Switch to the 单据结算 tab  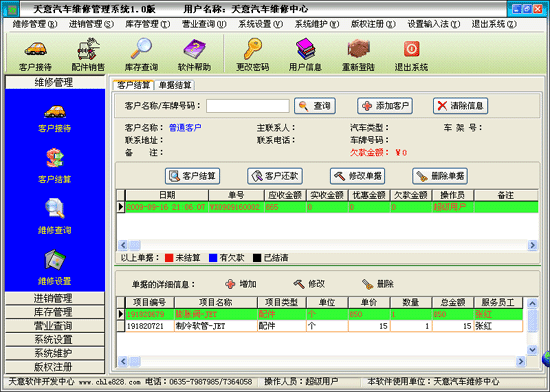(x=175, y=85)
